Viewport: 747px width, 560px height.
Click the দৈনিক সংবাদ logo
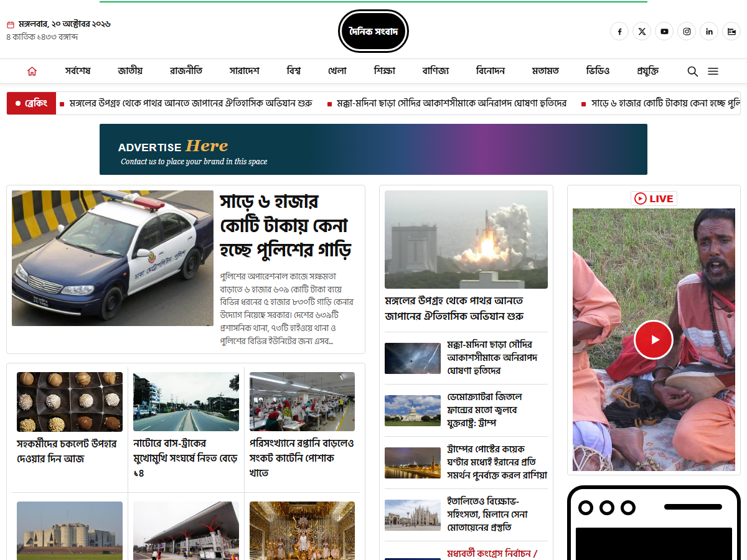tap(374, 31)
